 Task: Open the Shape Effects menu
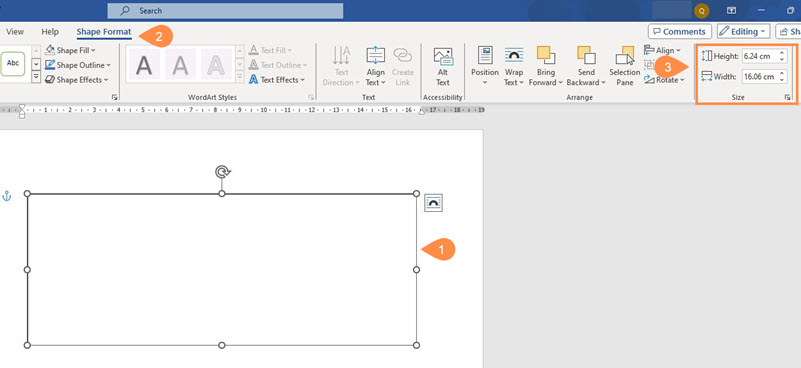click(77, 80)
